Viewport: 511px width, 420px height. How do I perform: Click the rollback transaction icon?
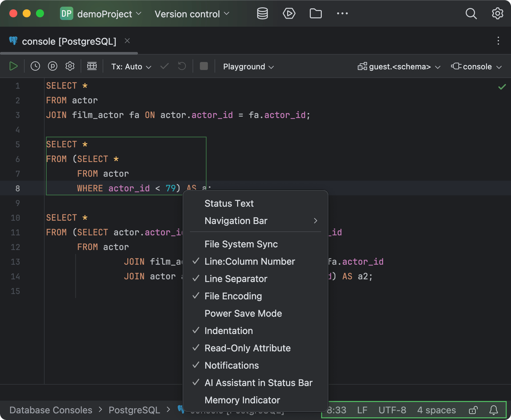[x=182, y=66]
